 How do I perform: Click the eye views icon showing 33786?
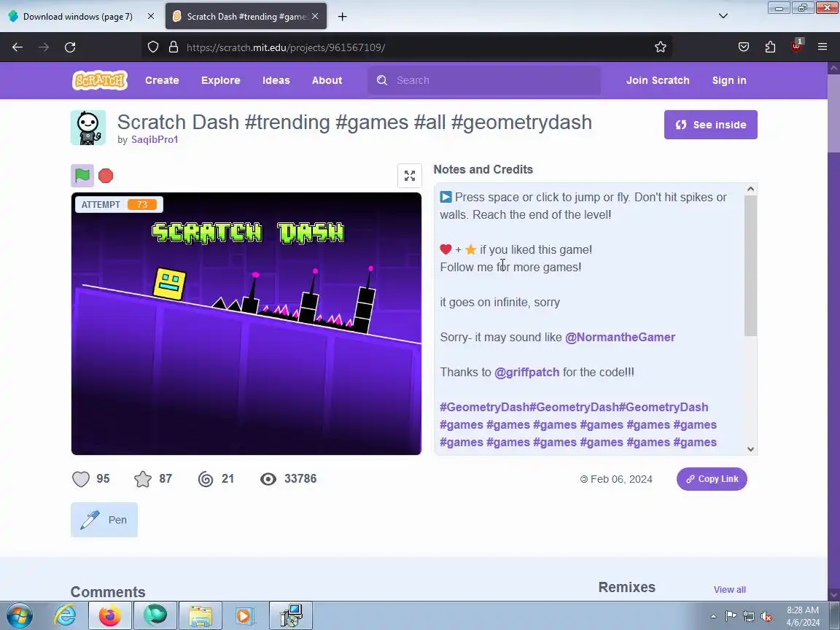click(268, 479)
